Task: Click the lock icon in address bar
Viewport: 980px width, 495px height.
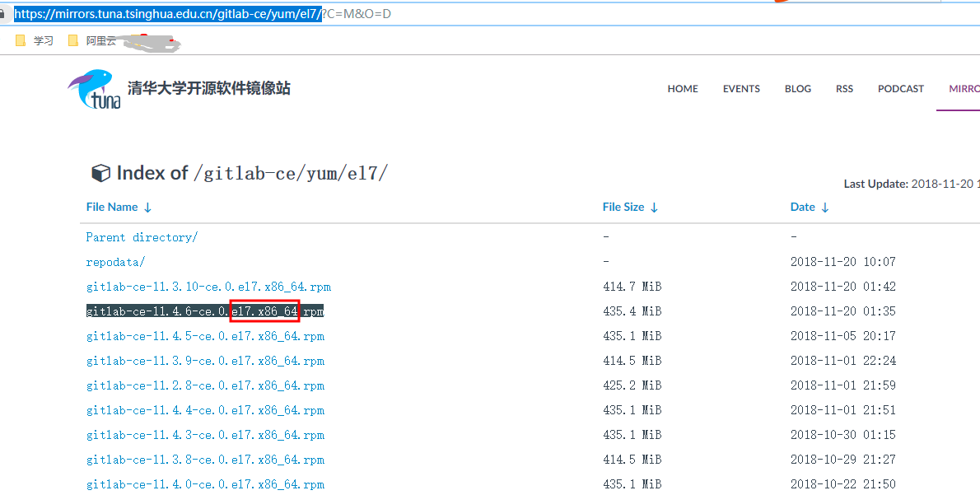Action: click(x=2, y=13)
